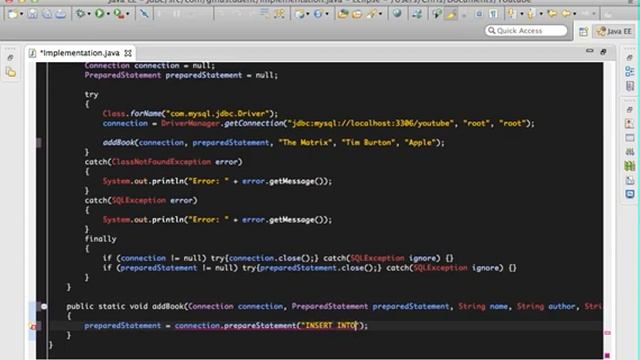Click the Open Type folder icon
640x360 pixels.
[x=343, y=14]
